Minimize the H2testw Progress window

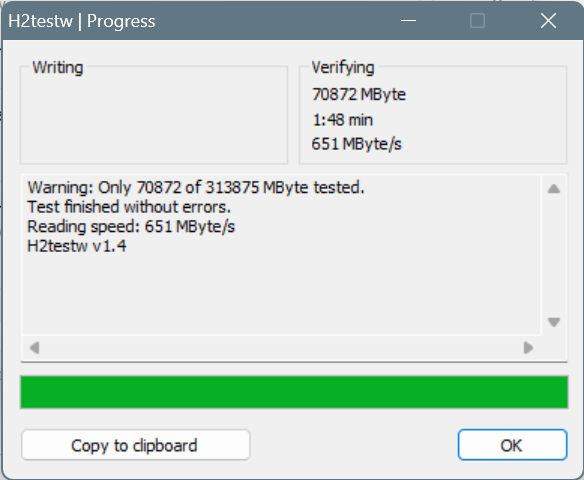coord(408,20)
